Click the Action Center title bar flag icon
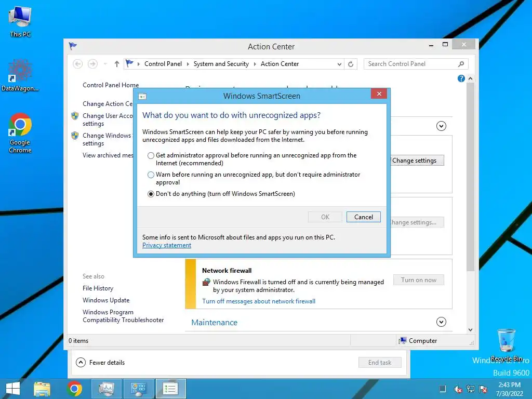 pos(73,46)
